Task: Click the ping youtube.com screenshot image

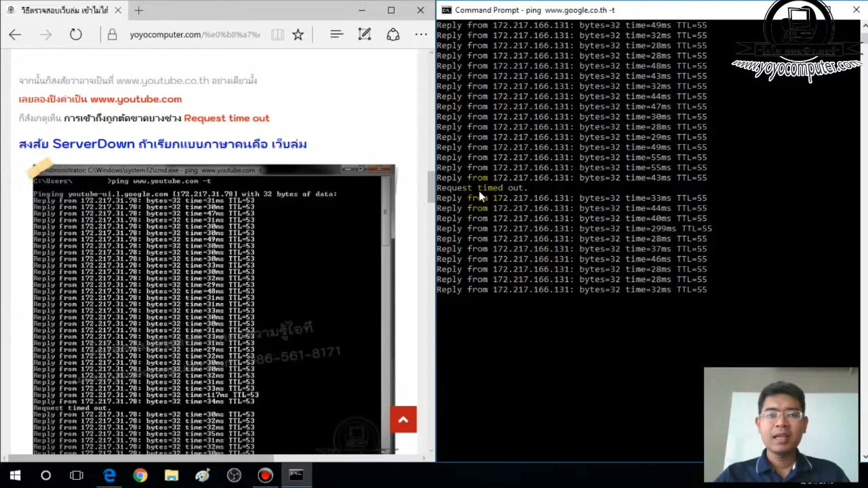Action: point(212,308)
